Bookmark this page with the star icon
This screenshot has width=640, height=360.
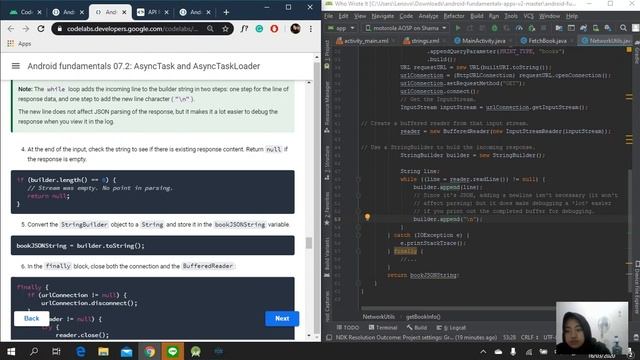click(225, 29)
